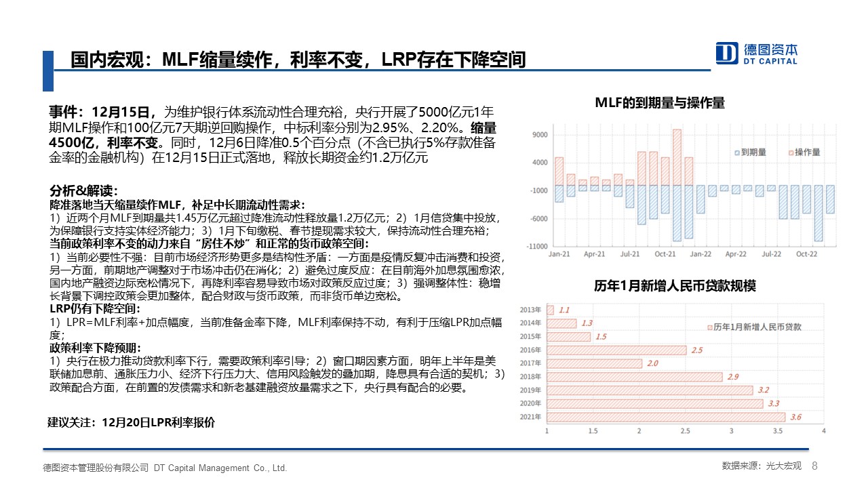
Task: Click the Apr-21 x-axis label
Action: (x=594, y=254)
